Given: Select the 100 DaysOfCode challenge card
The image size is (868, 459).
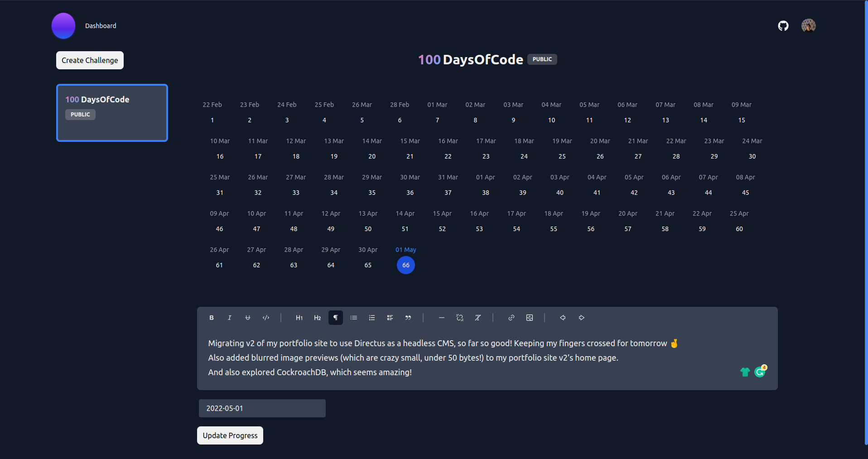Looking at the screenshot, I should pyautogui.click(x=112, y=113).
